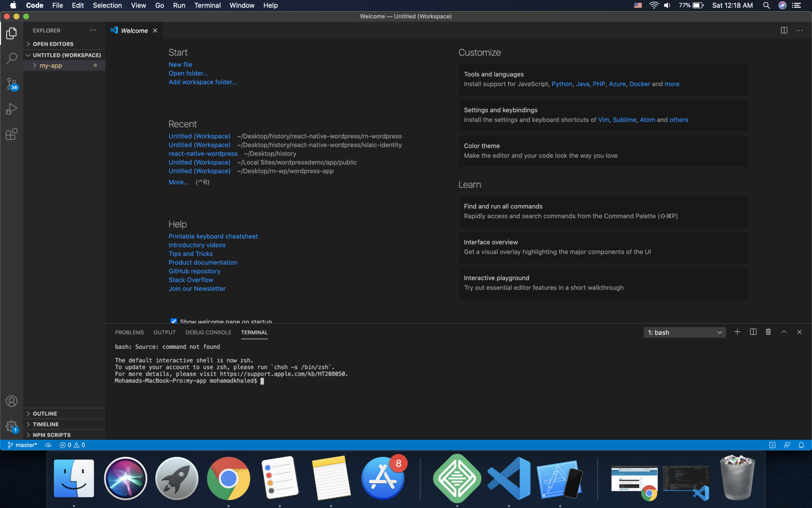Click the New file link under Start

(x=180, y=64)
